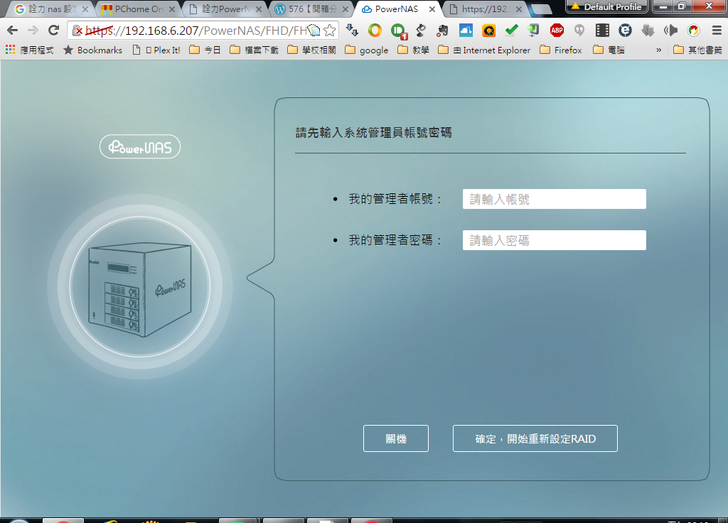
Task: Expand the bookmarks overflow chevron
Action: pos(658,50)
